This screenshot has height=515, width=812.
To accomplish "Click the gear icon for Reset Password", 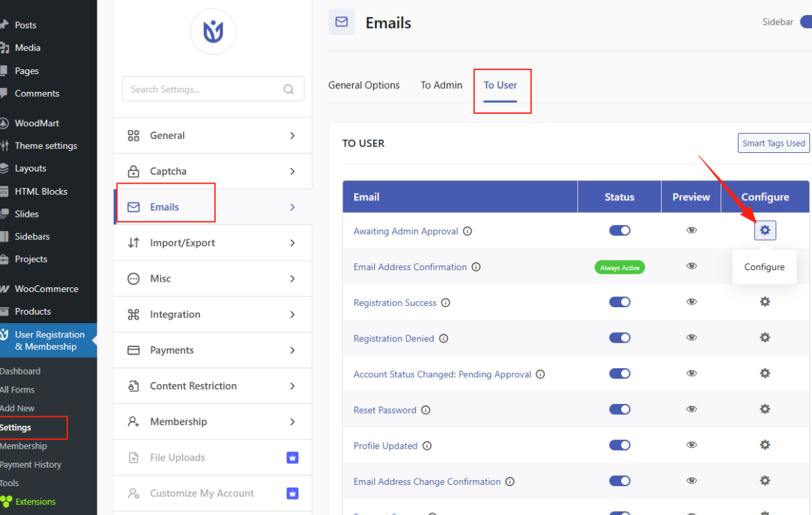I will point(765,409).
